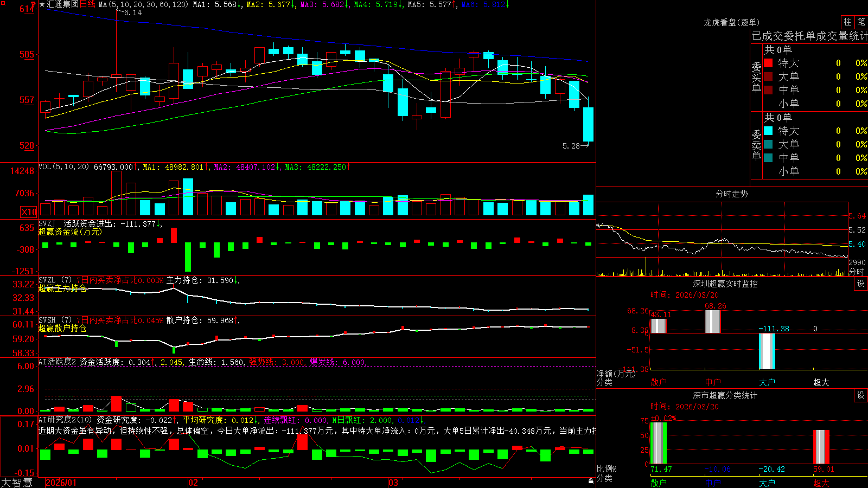Click 大户 label under 深圳超赢实时监控 chart
868x488 pixels.
click(767, 382)
